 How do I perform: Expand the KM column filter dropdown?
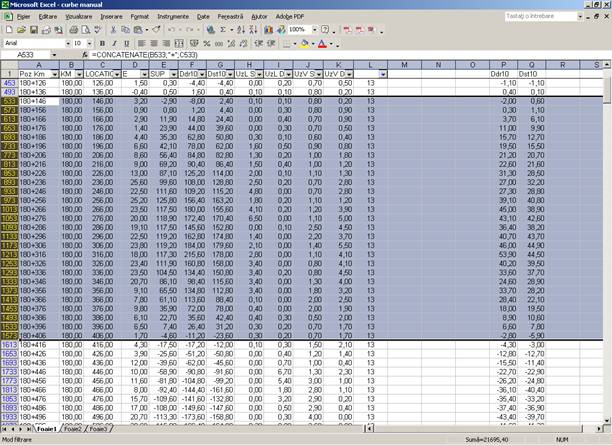79,74
